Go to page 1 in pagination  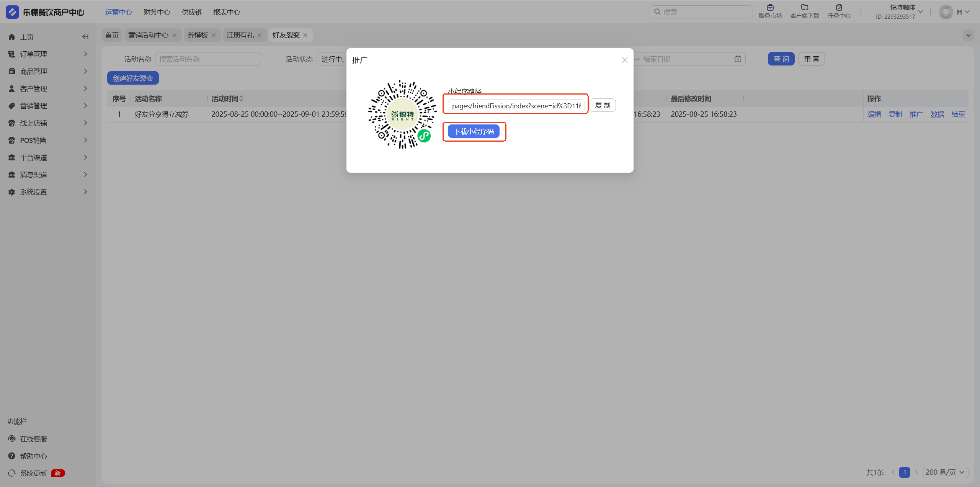(904, 472)
